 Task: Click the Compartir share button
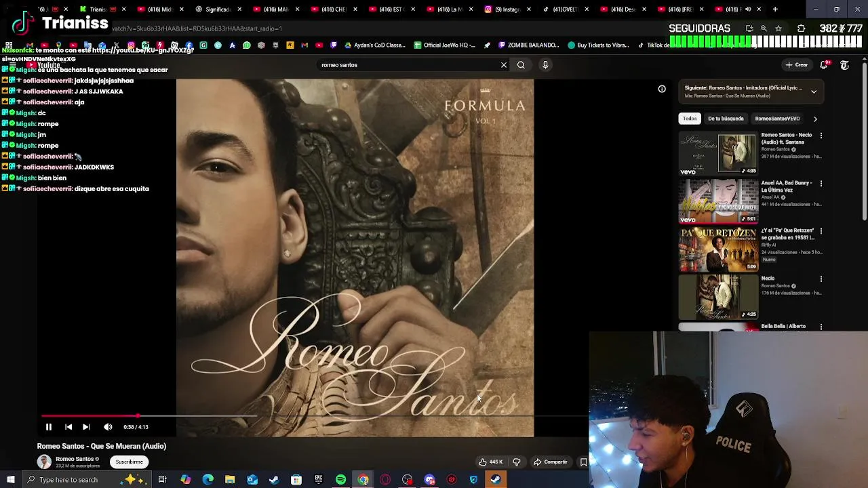click(x=550, y=462)
